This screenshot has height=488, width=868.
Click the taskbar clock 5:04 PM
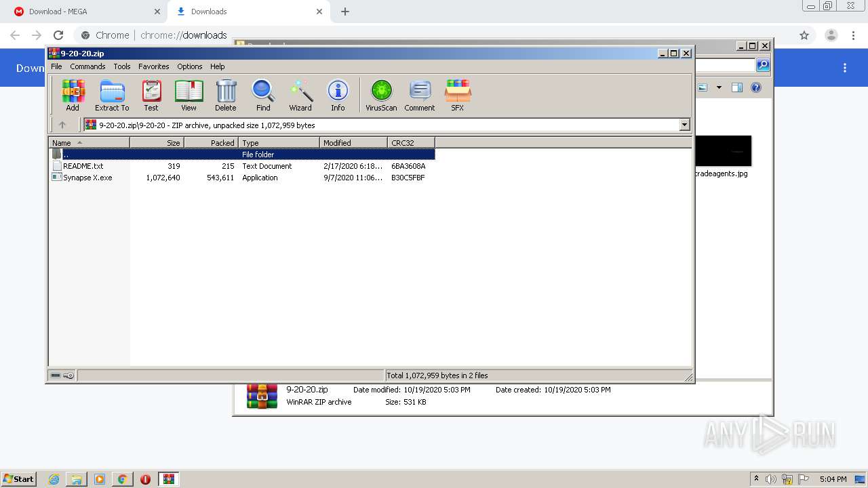(833, 479)
